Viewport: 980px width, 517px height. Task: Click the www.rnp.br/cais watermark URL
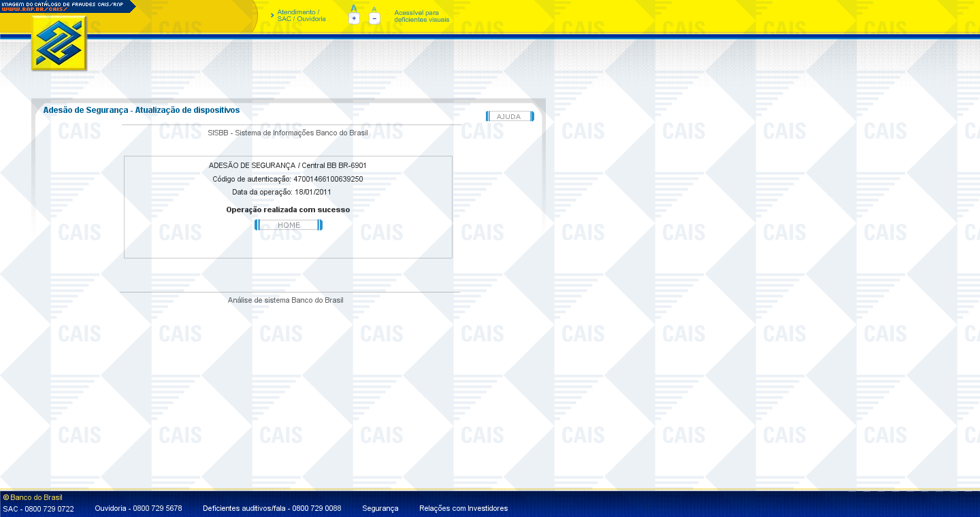click(x=34, y=10)
